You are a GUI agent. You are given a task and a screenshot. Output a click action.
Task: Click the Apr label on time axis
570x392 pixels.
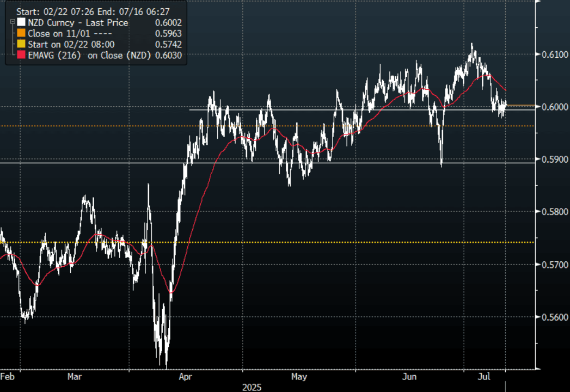point(186,376)
